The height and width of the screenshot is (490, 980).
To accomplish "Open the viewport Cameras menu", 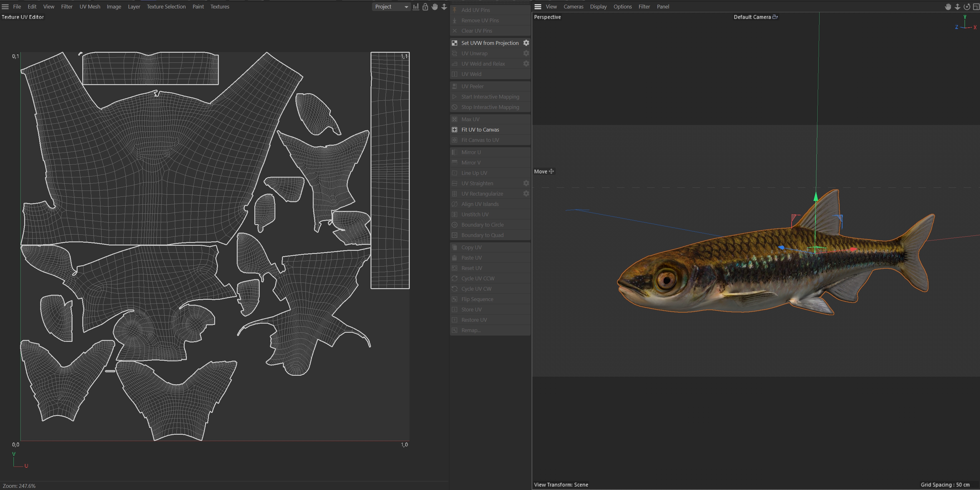I will coord(573,7).
